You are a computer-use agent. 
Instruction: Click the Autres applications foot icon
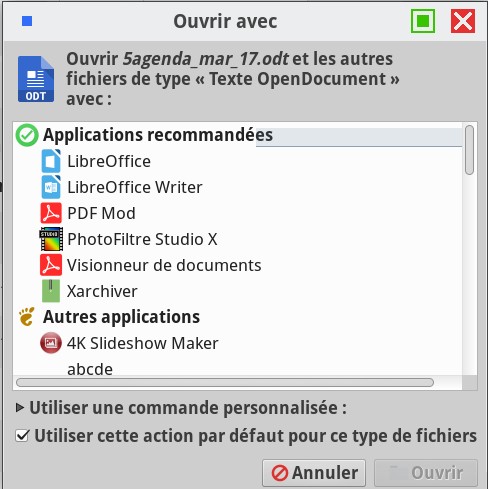(x=27, y=316)
